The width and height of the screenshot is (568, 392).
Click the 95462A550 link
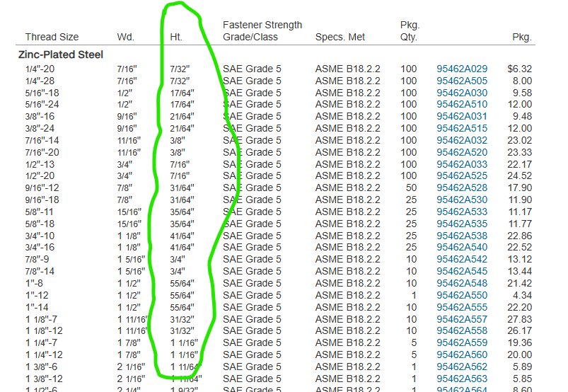click(462, 295)
